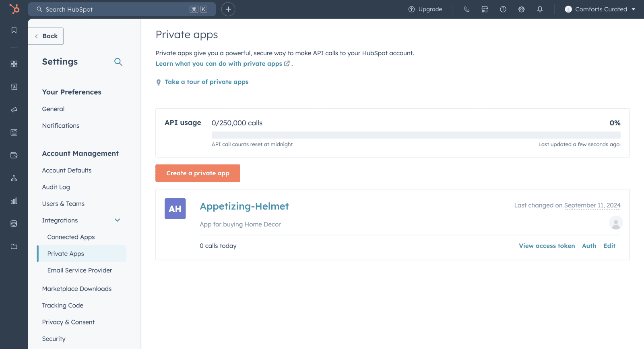Select Private Apps in sidebar

coord(81,254)
